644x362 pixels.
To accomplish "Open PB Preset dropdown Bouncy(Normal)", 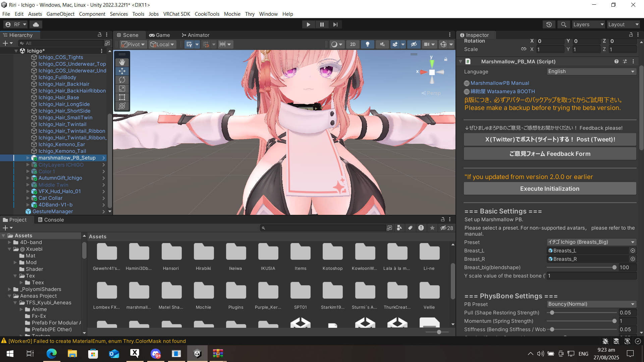I will point(591,304).
